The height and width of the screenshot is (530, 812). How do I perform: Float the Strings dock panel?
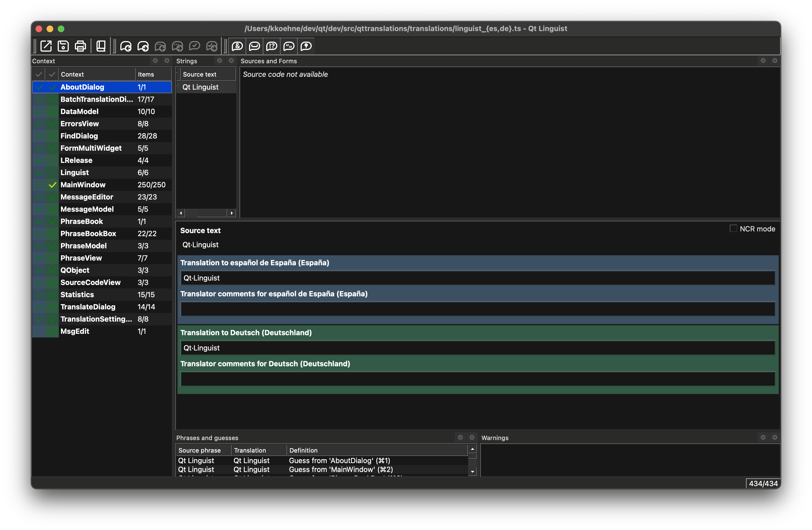(x=220, y=61)
